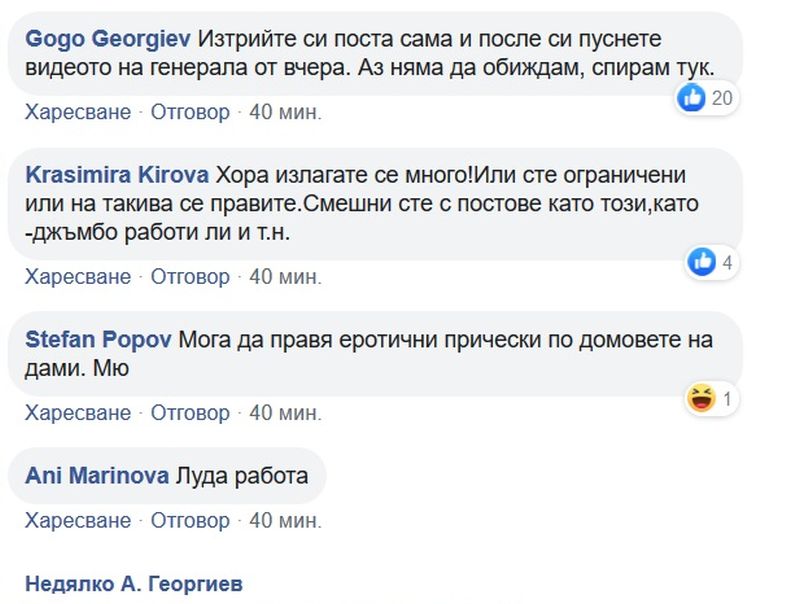This screenshot has height=604, width=800.
Task: Open 40 мин. timestamp on Stefan's comment
Action: (285, 413)
